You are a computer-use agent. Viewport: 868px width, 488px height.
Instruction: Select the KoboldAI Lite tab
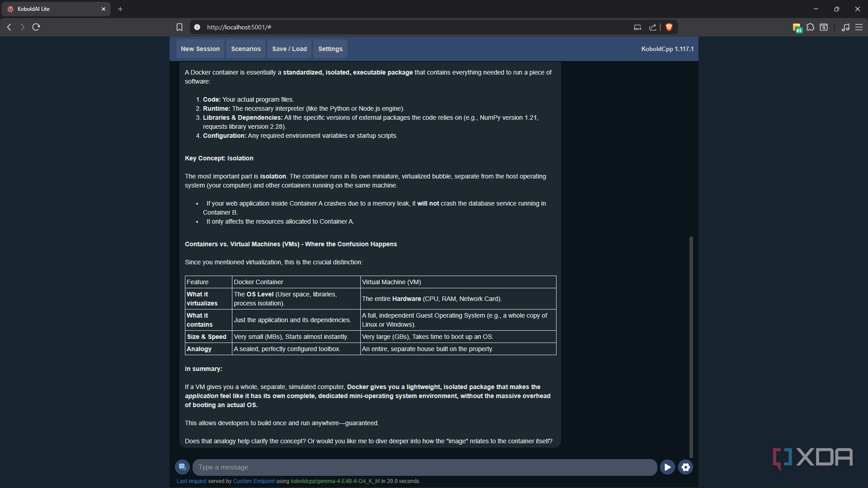[x=57, y=9]
